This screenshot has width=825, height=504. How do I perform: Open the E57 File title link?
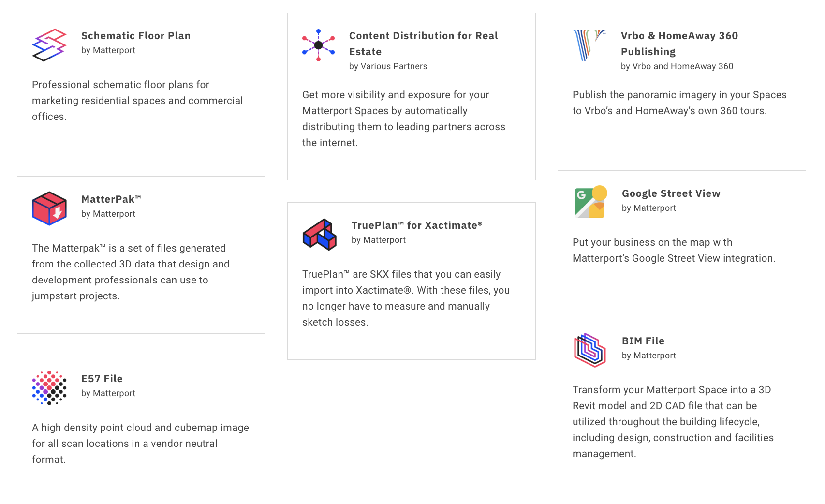(102, 379)
